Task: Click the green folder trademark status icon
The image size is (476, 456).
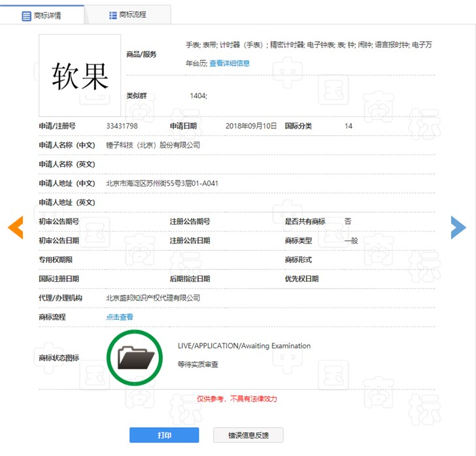Action: [x=135, y=358]
